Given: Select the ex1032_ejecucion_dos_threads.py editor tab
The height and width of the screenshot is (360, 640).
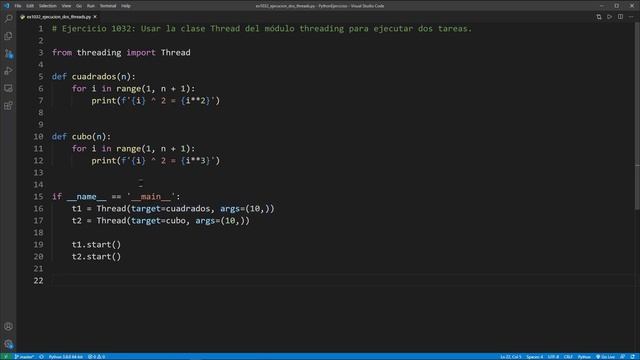Looking at the screenshot, I should pos(58,17).
